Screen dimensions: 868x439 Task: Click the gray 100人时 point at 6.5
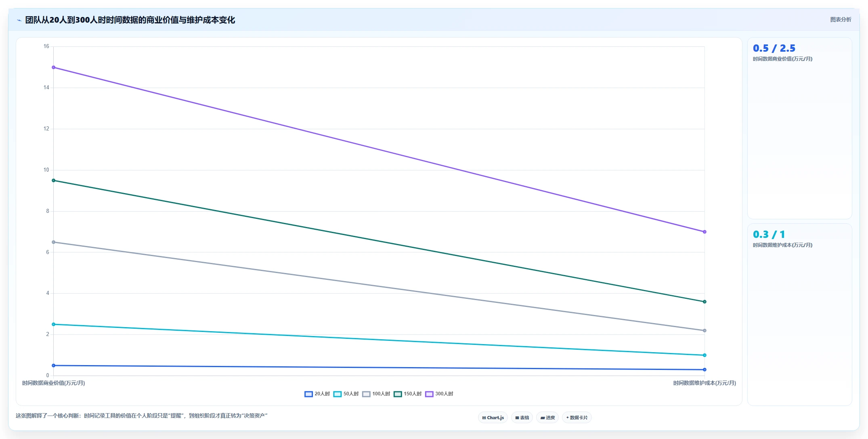tap(54, 242)
